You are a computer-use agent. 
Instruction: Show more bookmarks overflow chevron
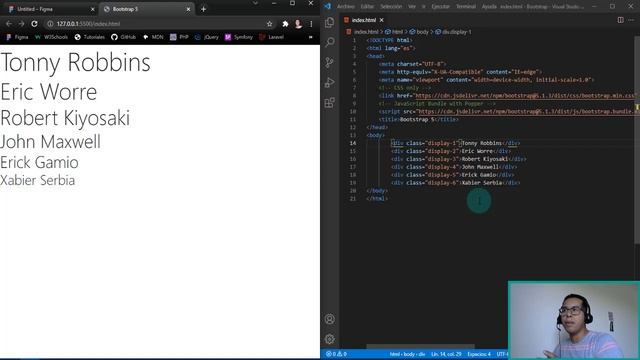click(x=311, y=37)
